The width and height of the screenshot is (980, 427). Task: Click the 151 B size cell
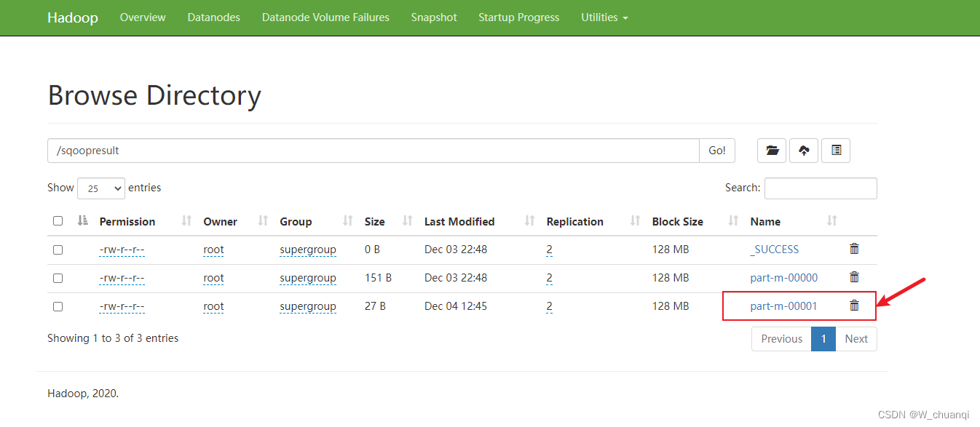[x=378, y=277]
